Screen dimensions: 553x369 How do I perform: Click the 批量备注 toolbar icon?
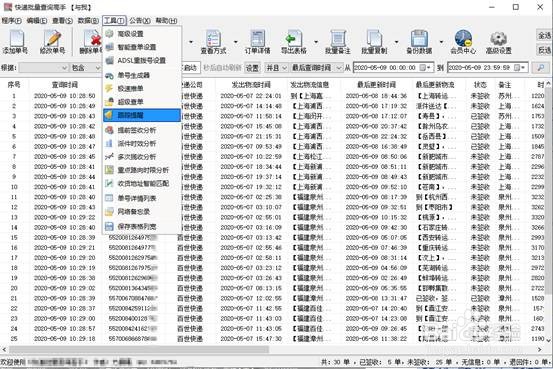click(338, 42)
